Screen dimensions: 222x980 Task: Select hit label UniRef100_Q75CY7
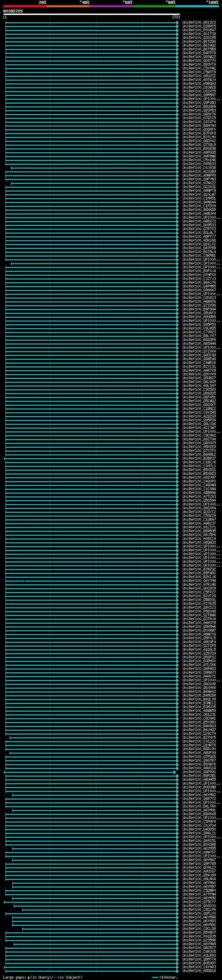199,902
